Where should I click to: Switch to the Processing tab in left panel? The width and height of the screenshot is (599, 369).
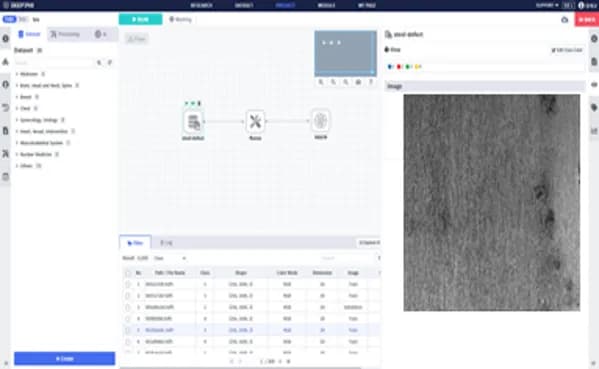(x=65, y=34)
